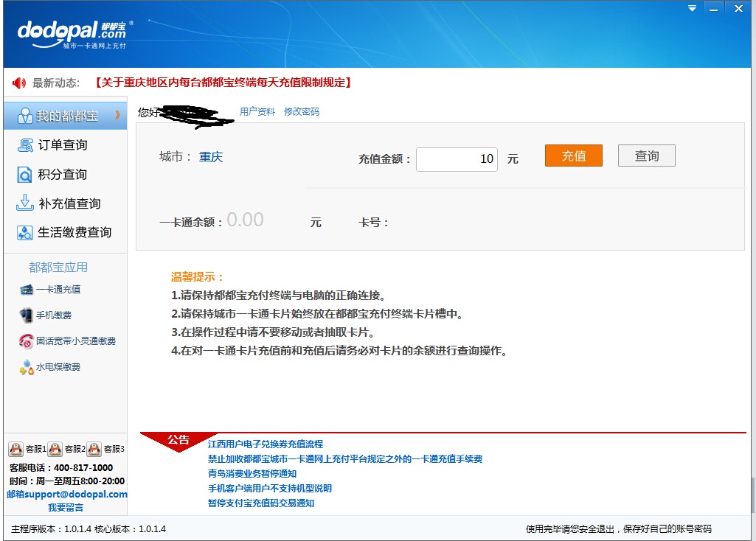Click the 0.00 balance value
Screen dimensions: 756x541
(245, 220)
